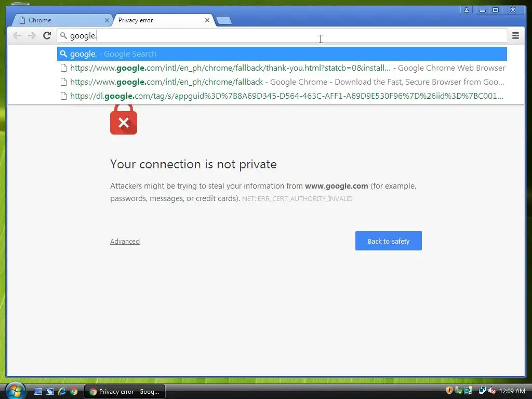Viewport: 532px width, 399px height.
Task: Switch to the Chrome tab
Action: [63, 20]
